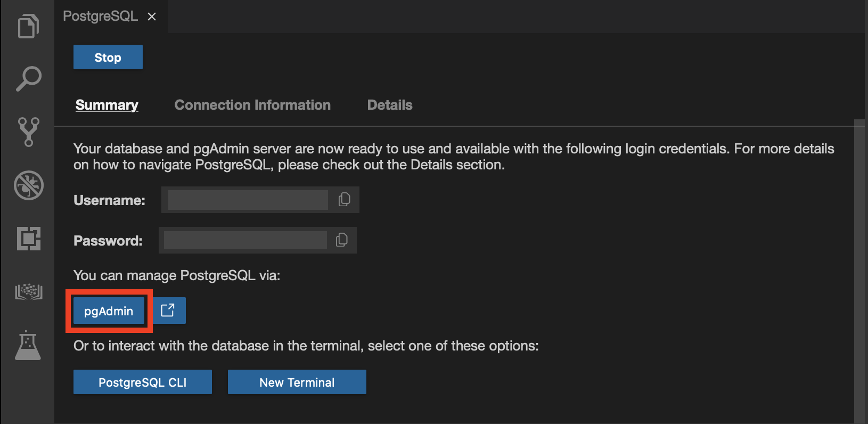Select the PostgreSQL editor tab

click(x=100, y=16)
